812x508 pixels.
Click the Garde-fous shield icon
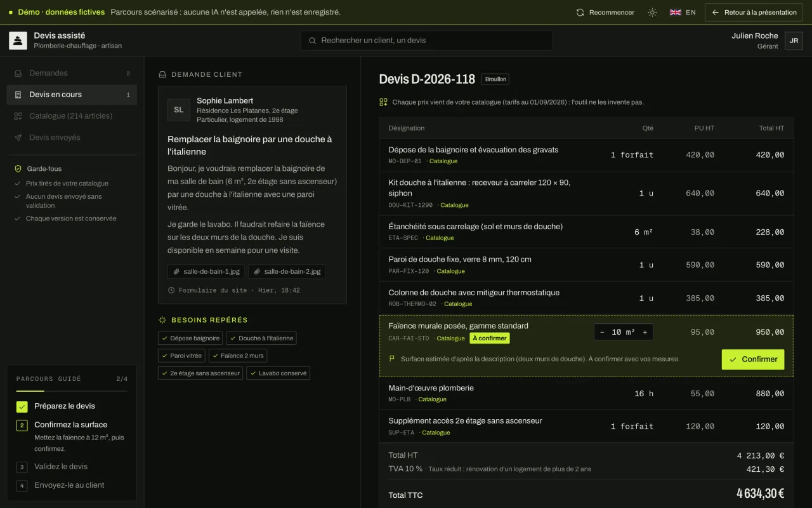[x=18, y=169]
